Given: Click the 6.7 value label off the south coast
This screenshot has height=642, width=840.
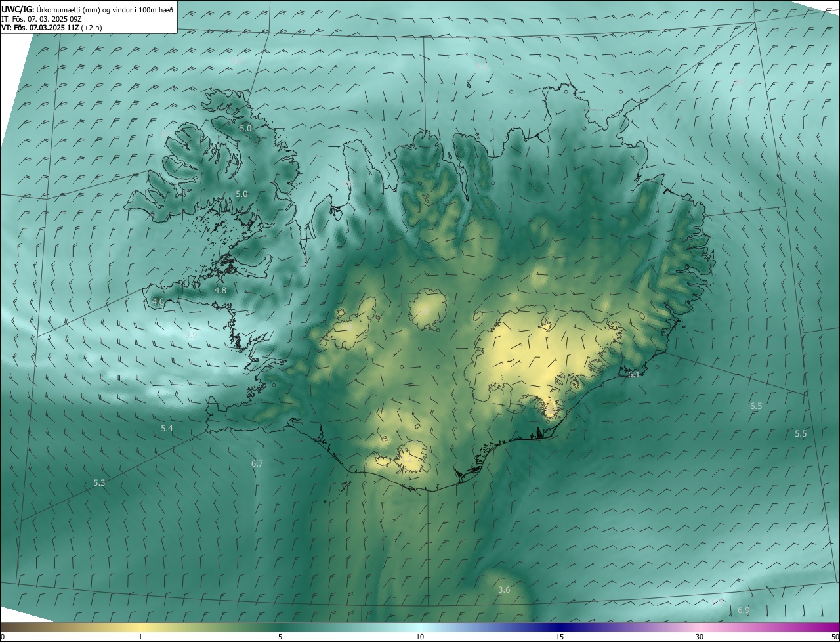Looking at the screenshot, I should point(257,464).
